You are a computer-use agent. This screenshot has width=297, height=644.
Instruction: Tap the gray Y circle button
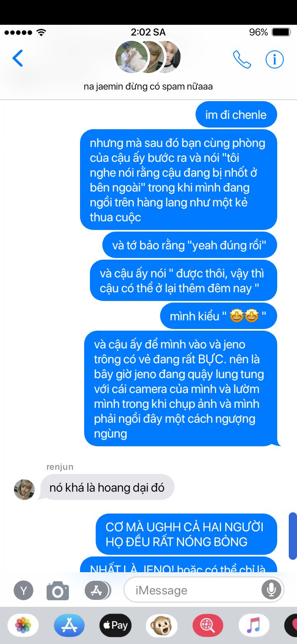click(24, 590)
